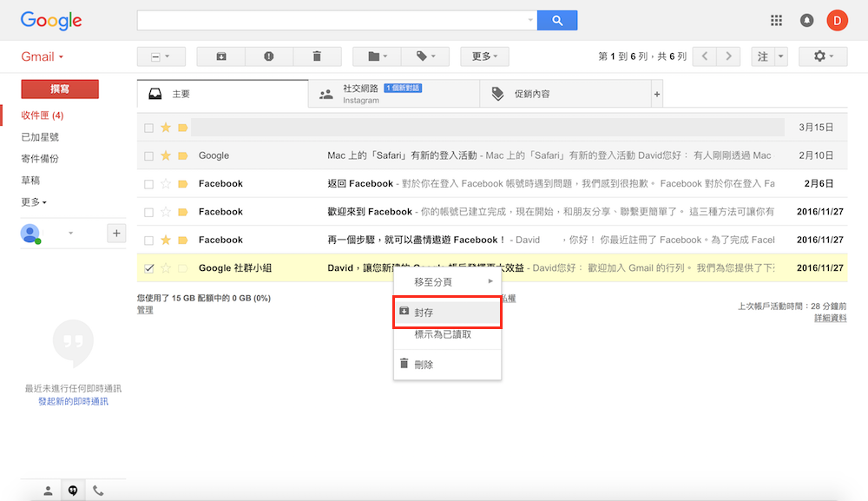This screenshot has height=501, width=868.
Task: Open the settings gear dropdown
Action: coord(823,56)
